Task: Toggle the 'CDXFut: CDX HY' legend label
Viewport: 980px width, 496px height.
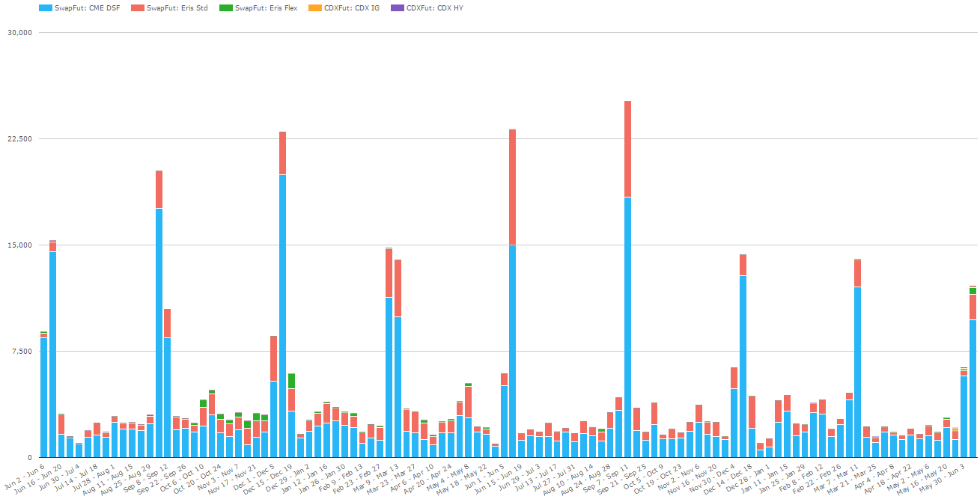Action: 435,7
